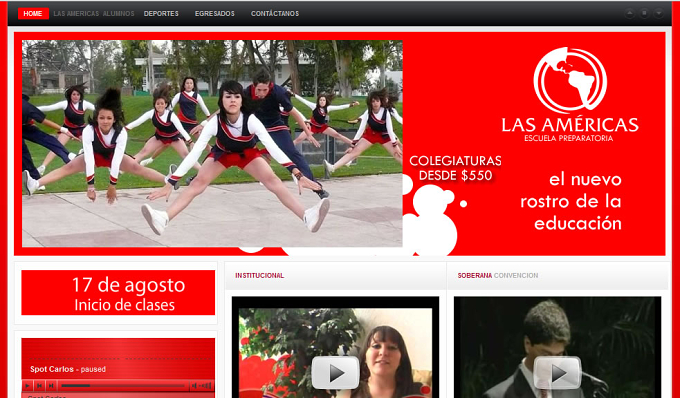Open the EGRESADOS menu item

coord(215,14)
